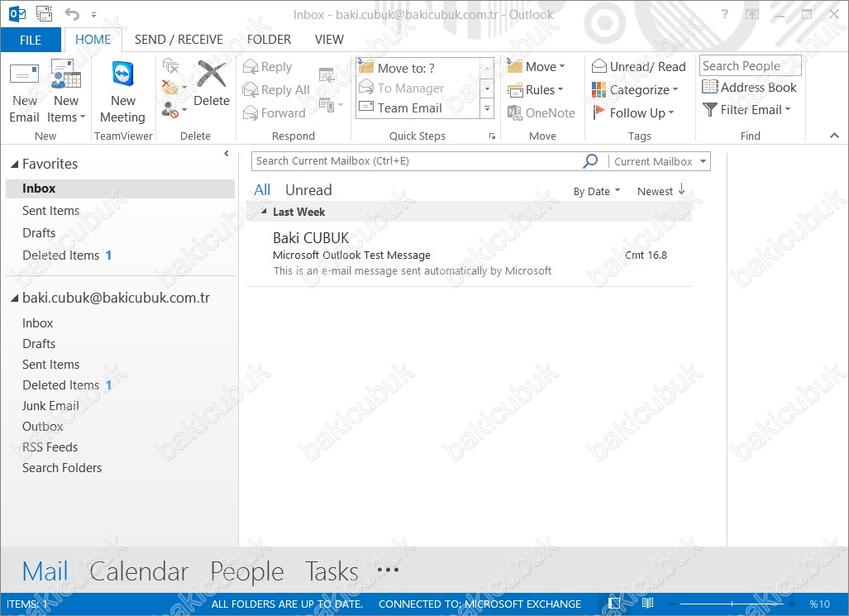849x616 pixels.
Task: Collapse the Favorites section
Action: pos(15,165)
